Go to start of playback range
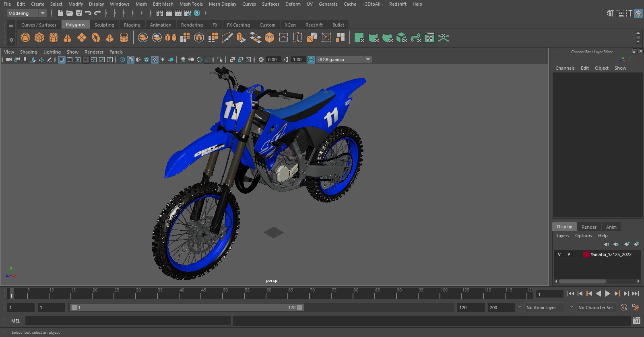 570,294
